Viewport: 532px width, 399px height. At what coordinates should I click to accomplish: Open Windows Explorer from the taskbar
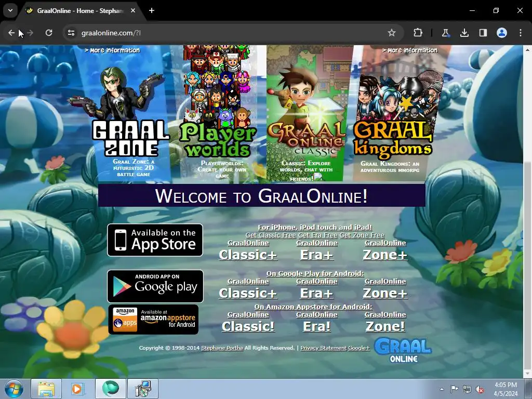coord(46,389)
